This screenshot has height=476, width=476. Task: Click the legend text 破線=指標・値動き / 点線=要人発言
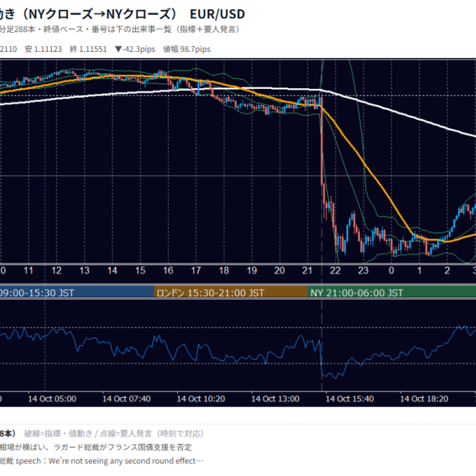[114, 433]
